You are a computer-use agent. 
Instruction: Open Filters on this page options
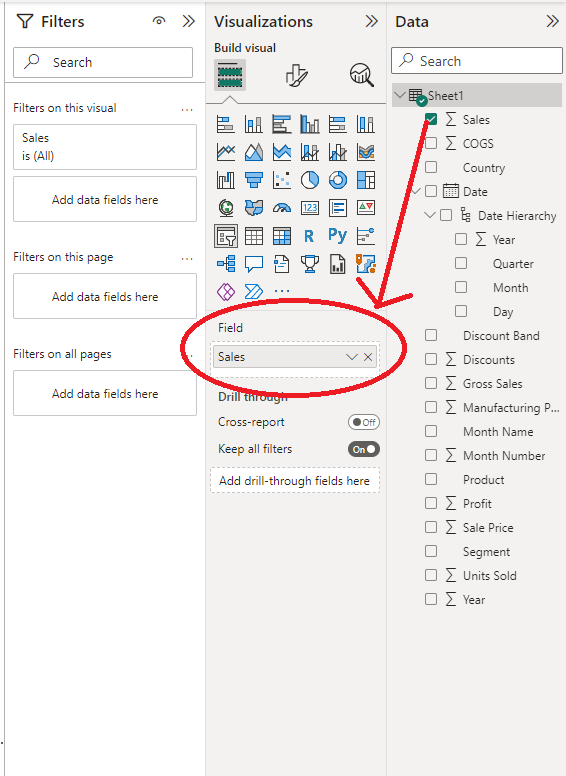pyautogui.click(x=187, y=258)
